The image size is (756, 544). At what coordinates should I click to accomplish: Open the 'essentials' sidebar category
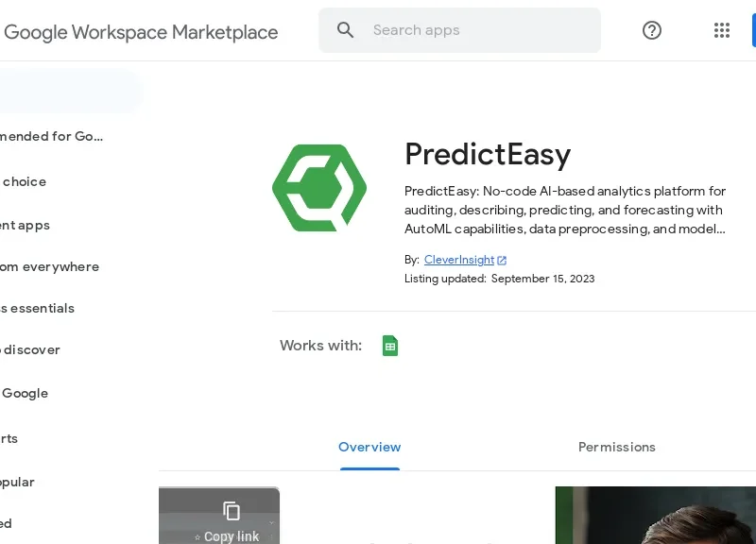point(38,309)
